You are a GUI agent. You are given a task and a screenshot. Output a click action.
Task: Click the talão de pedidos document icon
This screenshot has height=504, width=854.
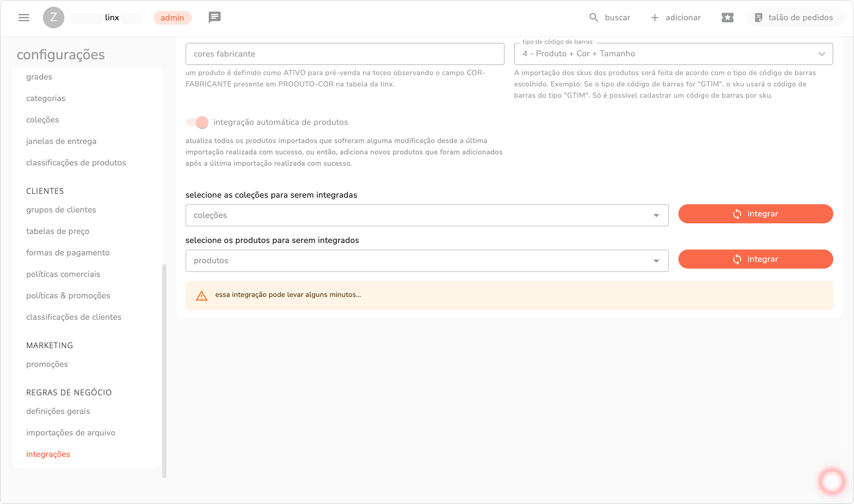tap(758, 17)
